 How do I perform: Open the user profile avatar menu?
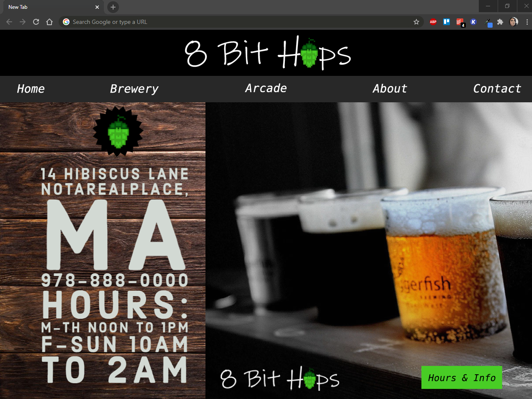[x=514, y=22]
